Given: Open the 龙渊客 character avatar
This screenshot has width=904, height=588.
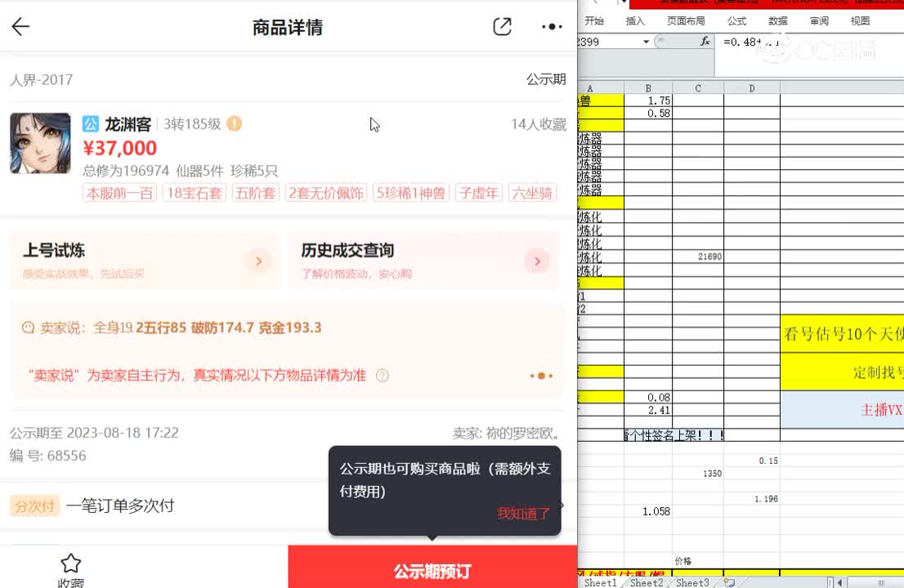Looking at the screenshot, I should (40, 144).
